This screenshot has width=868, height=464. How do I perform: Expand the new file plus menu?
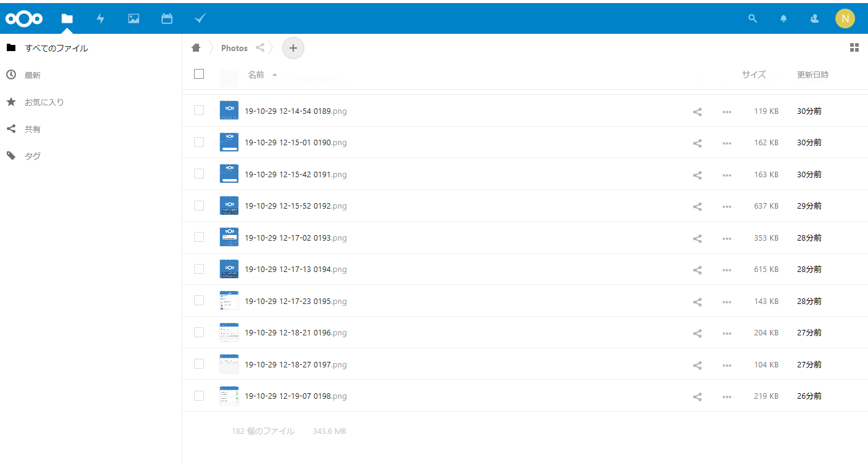tap(293, 47)
